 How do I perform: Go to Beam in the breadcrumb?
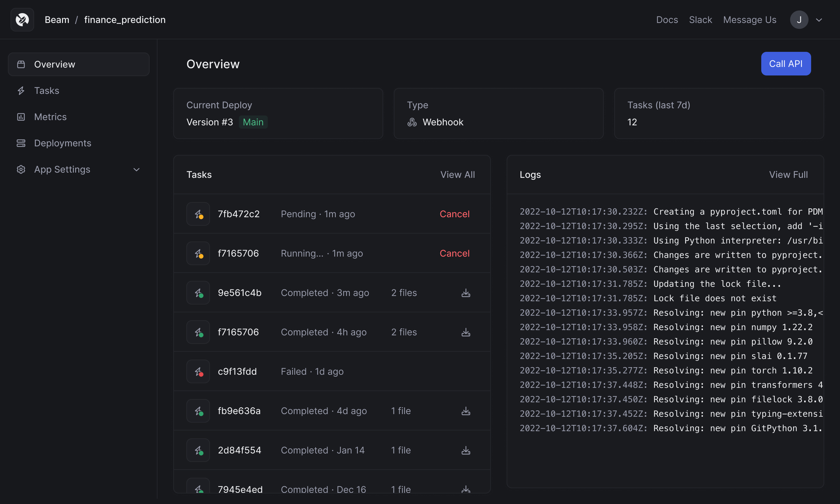coord(57,20)
